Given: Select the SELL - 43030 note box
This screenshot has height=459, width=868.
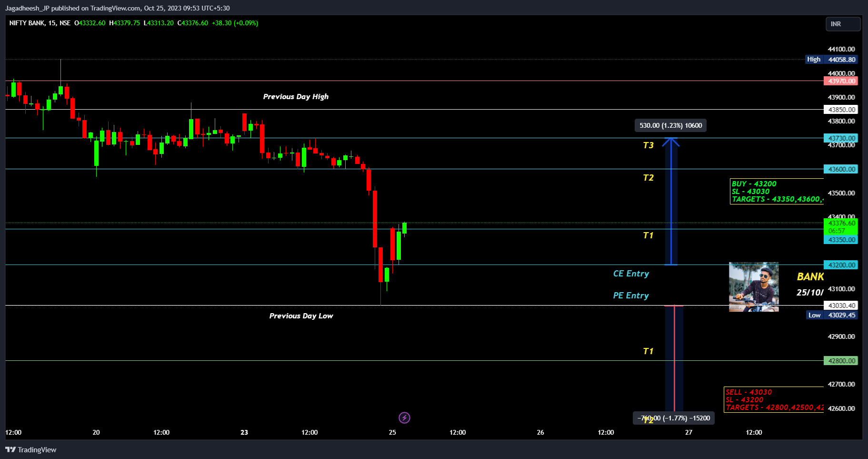Looking at the screenshot, I should (774, 400).
